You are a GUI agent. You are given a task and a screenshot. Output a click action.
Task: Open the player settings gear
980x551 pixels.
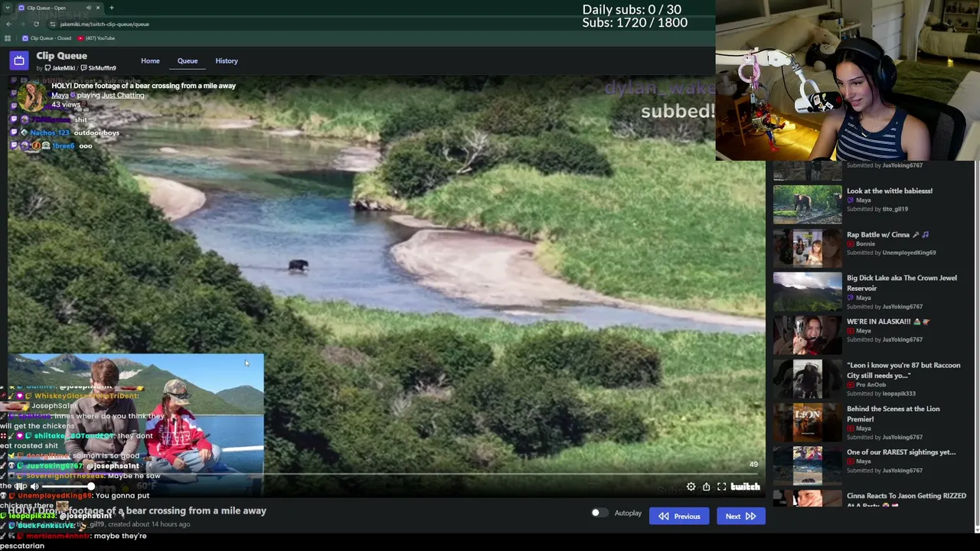(691, 487)
